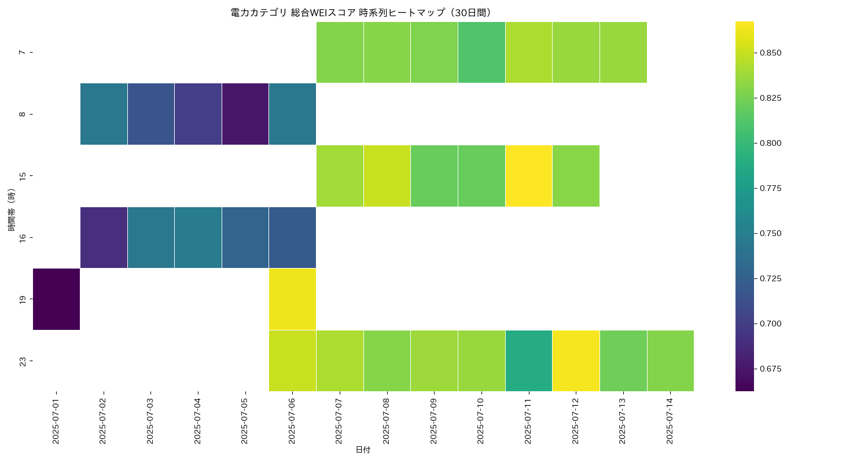Click the colorbar tick label 0.675
The width and height of the screenshot is (868, 463).
[770, 369]
